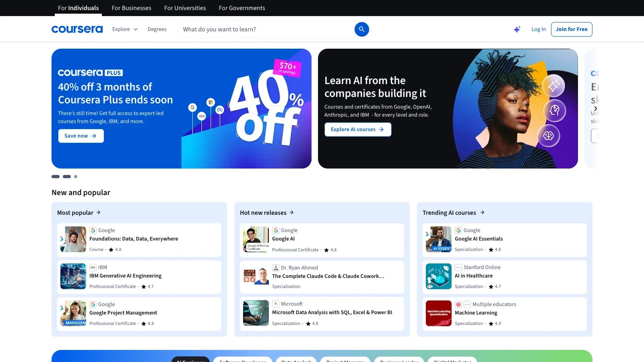Click Microsoft logo beside Microsoft Data Analysis
Screen dimensions: 644x362
click(x=276, y=304)
